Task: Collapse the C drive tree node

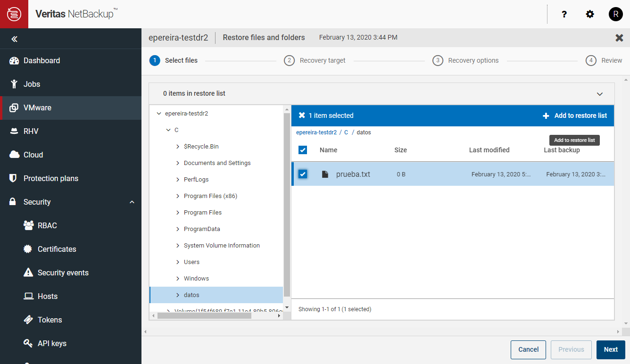Action: click(168, 130)
